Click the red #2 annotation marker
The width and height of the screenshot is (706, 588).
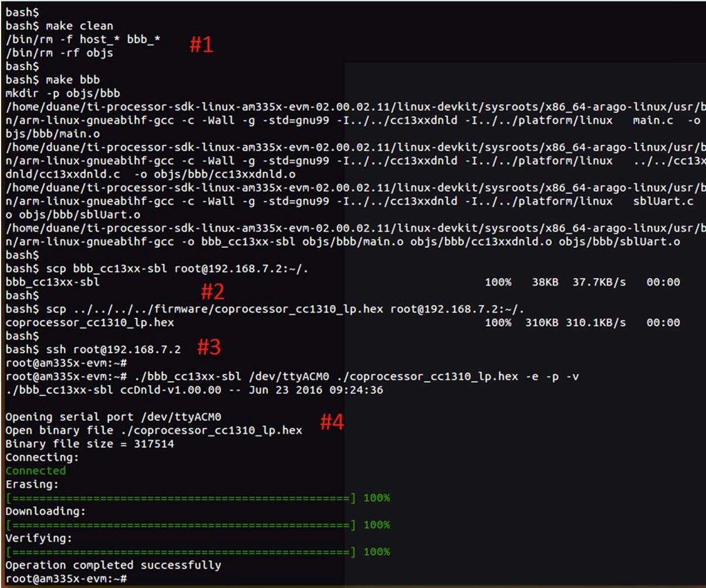(x=212, y=291)
